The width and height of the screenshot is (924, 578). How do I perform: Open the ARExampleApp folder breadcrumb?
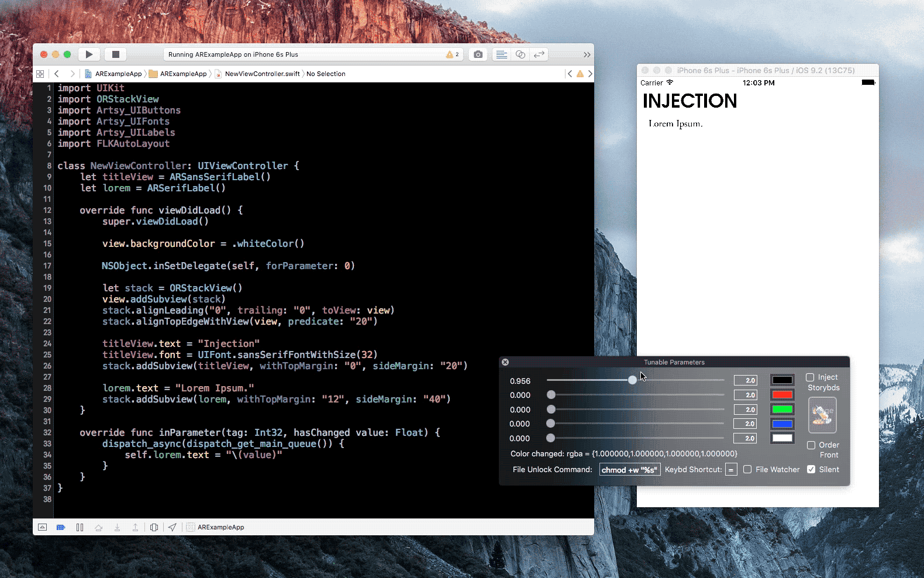click(178, 74)
